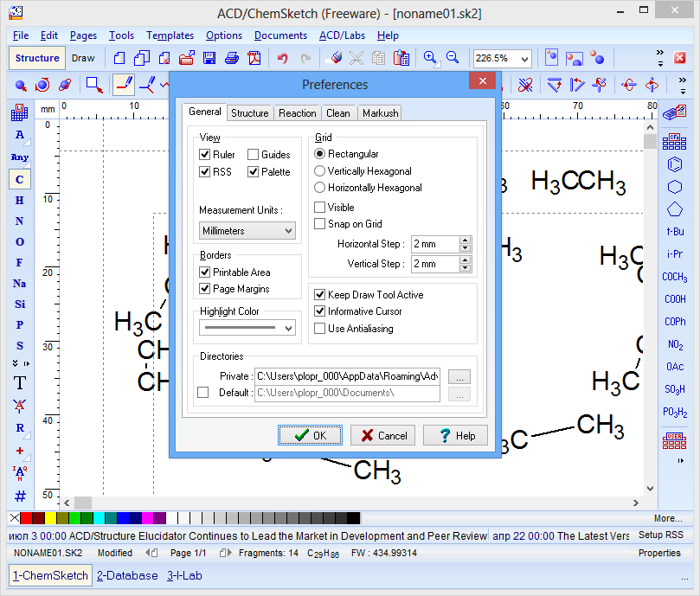Open the periodic table icon
Viewport: 700px width, 596px height.
(20, 112)
